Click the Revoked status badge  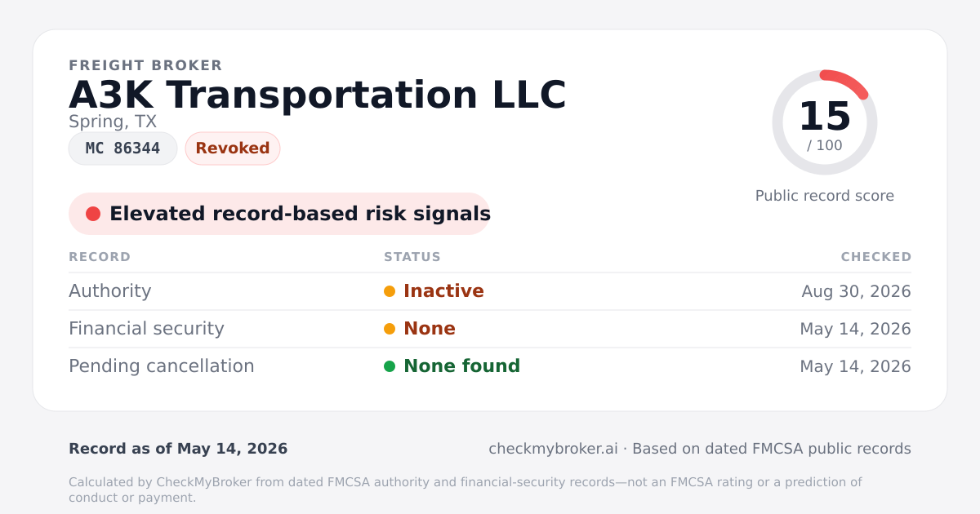tap(233, 148)
